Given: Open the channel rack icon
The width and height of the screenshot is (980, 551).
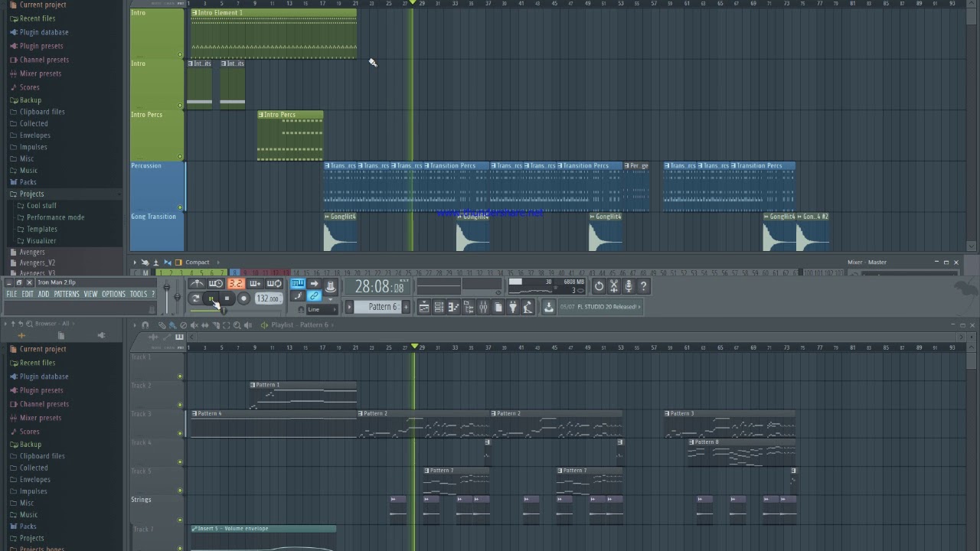Looking at the screenshot, I should pyautogui.click(x=439, y=307).
